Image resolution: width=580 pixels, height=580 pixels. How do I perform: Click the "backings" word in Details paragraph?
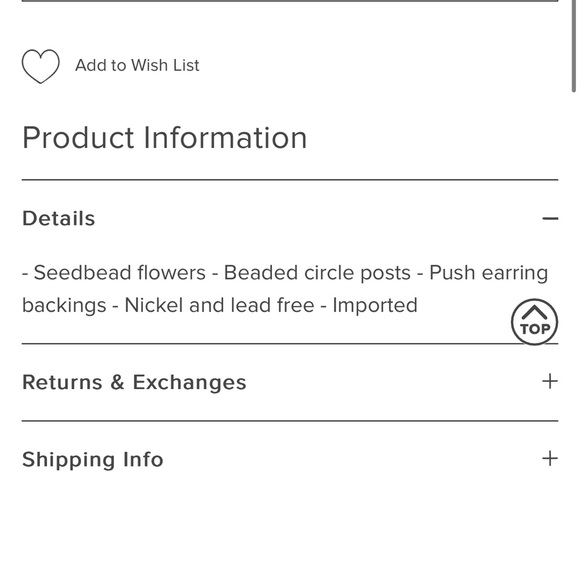(64, 306)
